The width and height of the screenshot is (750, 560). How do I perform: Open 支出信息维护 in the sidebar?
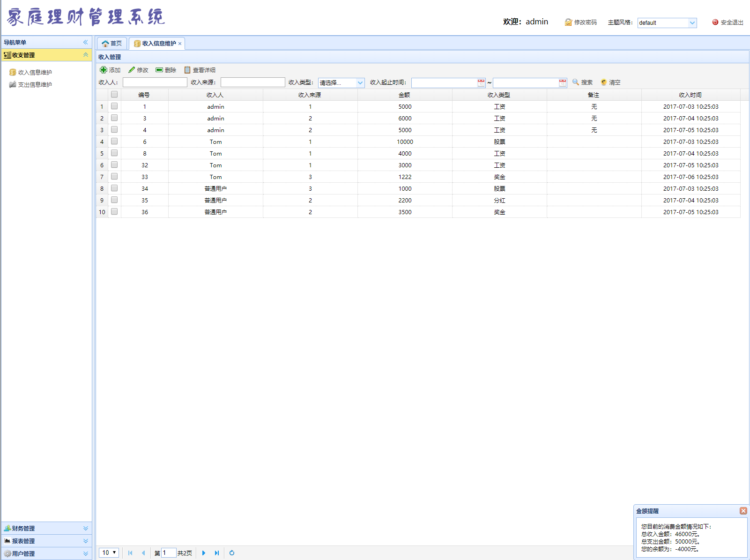click(35, 84)
